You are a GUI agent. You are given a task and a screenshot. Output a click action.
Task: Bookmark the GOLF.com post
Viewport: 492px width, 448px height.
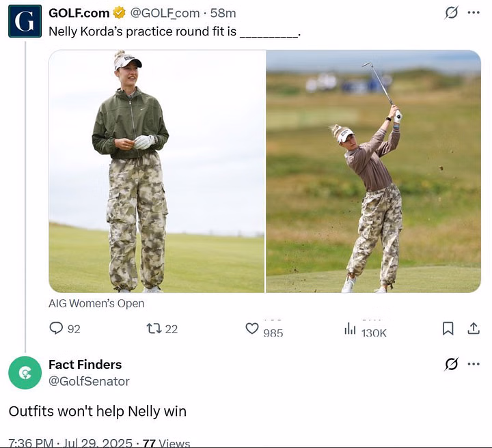coord(448,328)
